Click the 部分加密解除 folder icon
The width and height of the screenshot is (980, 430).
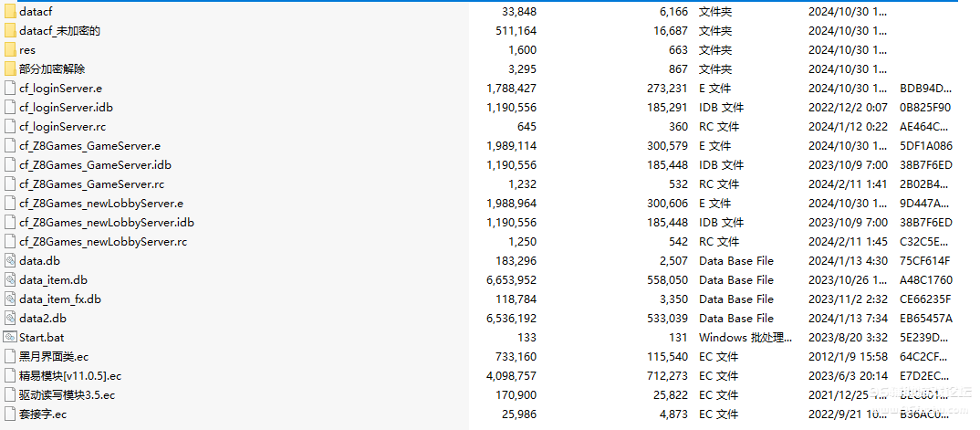(x=10, y=69)
